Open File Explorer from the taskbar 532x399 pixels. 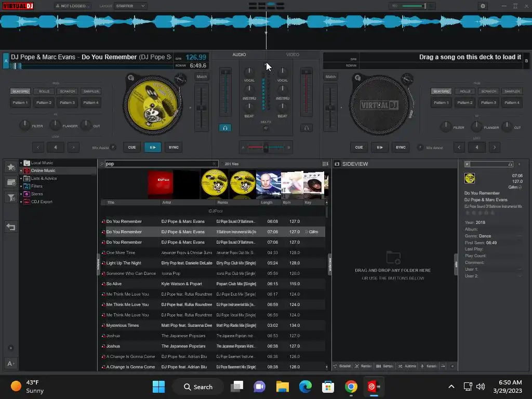[x=282, y=387]
